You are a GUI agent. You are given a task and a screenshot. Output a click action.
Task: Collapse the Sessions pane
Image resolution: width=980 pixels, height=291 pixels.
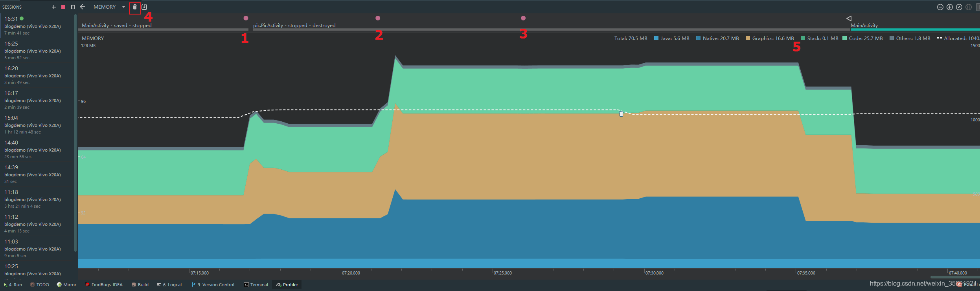[73, 7]
